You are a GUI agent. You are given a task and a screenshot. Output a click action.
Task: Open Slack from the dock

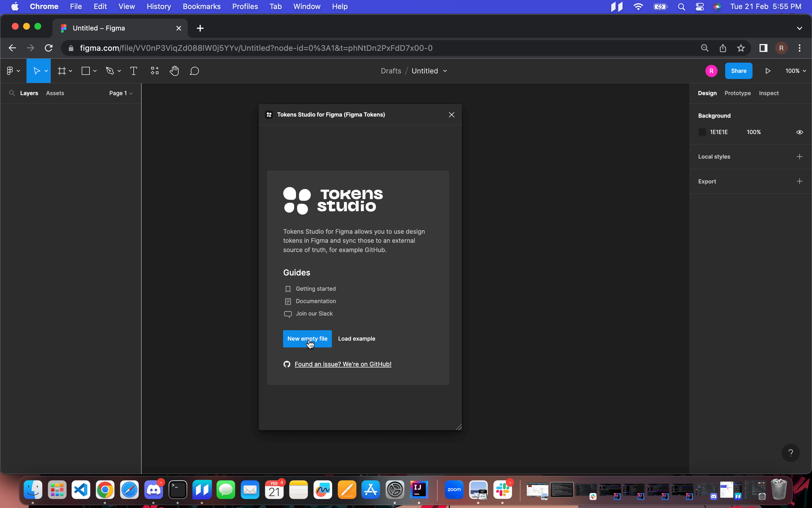[502, 490]
